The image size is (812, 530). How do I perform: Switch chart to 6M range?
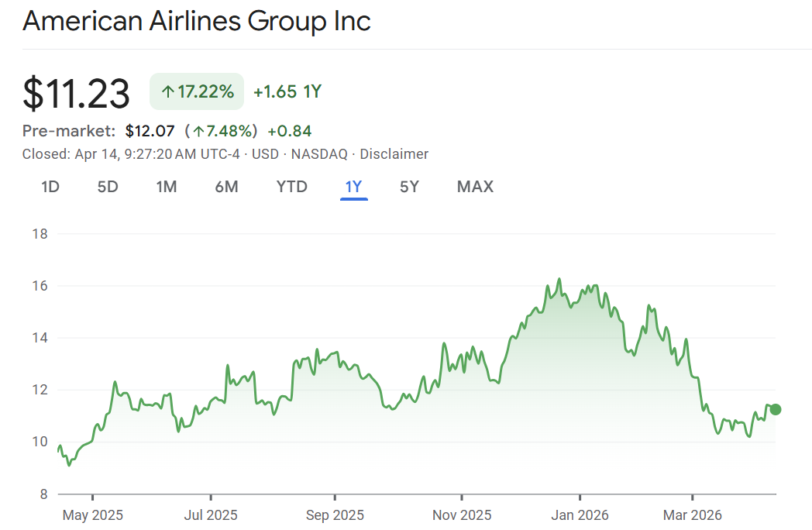226,187
